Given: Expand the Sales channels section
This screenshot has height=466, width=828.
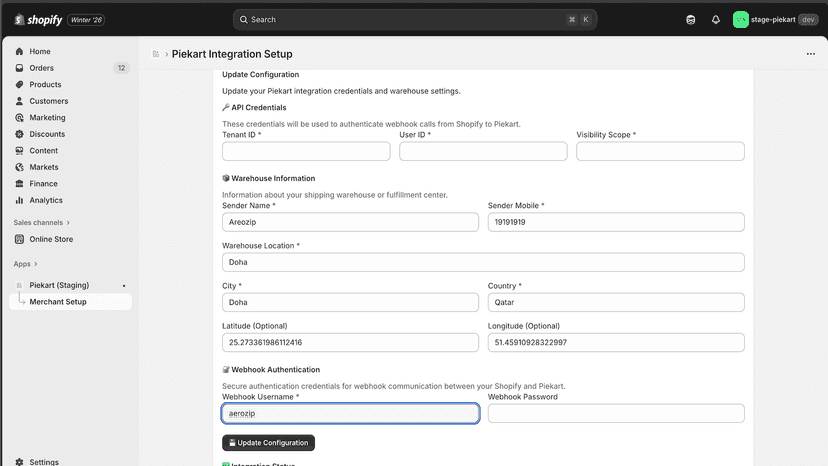Looking at the screenshot, I should click(x=42, y=222).
